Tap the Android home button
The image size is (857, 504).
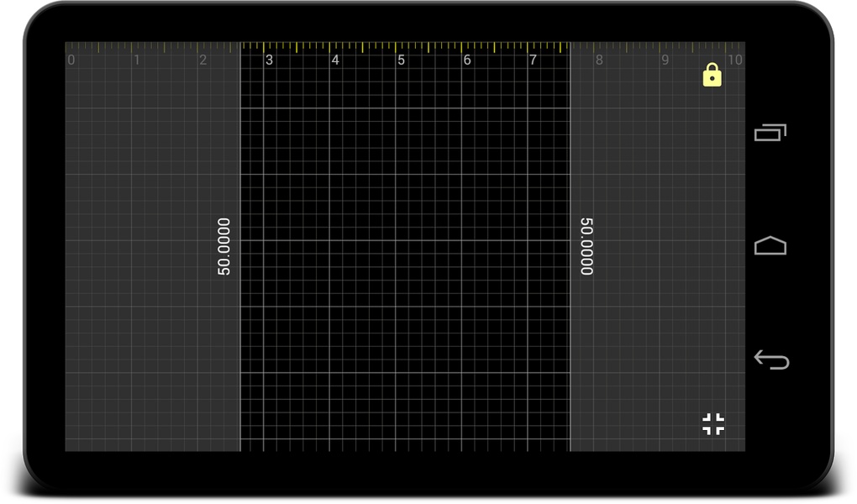tap(770, 246)
